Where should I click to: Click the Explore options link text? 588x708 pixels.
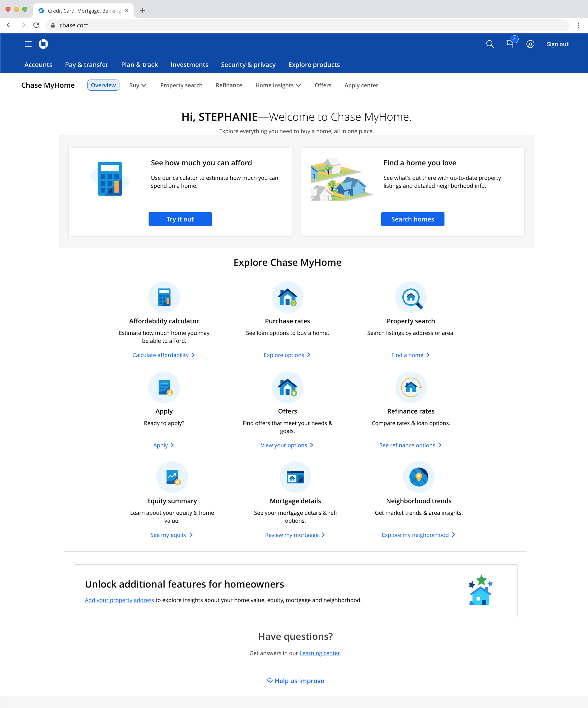[x=284, y=355]
